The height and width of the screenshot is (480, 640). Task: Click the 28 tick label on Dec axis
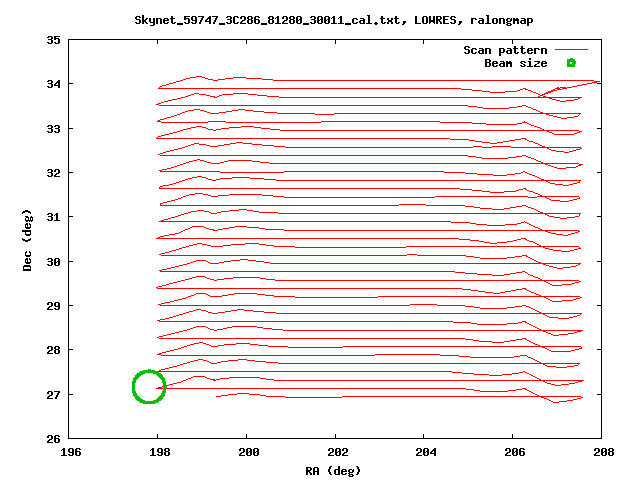point(53,350)
